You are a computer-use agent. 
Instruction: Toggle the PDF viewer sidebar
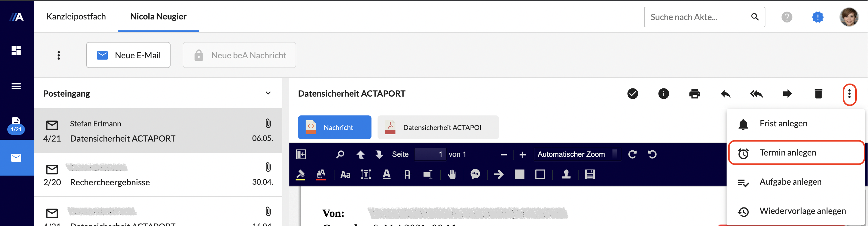(301, 154)
